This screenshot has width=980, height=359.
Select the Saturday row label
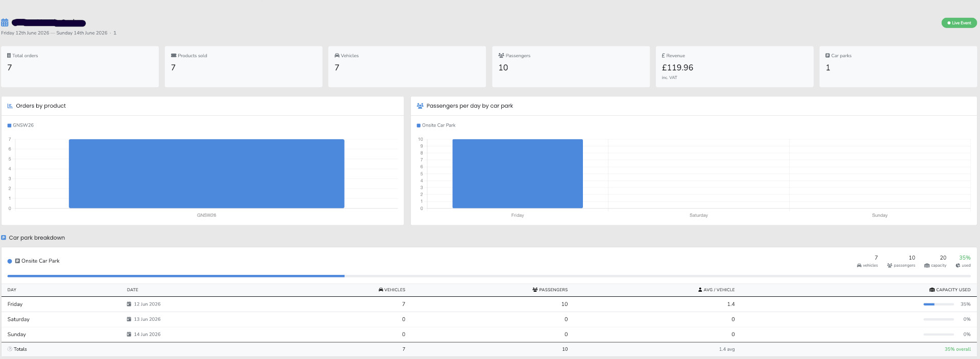[18, 319]
